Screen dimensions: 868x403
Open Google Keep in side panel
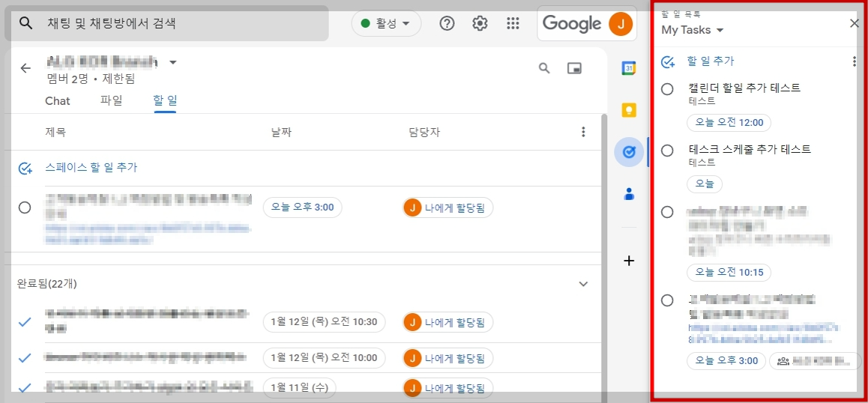tap(628, 110)
